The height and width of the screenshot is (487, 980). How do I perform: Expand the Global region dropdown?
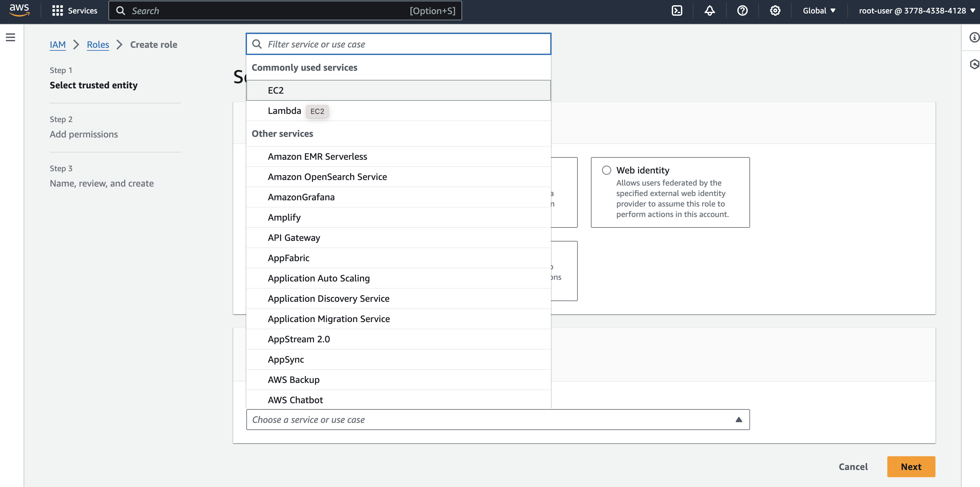(x=819, y=11)
